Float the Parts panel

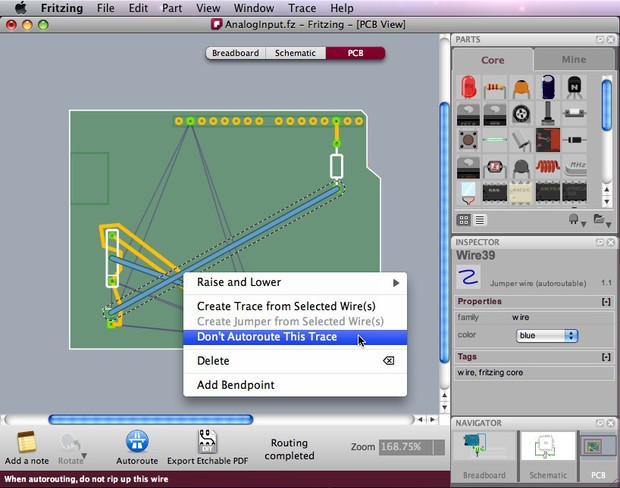(600, 40)
